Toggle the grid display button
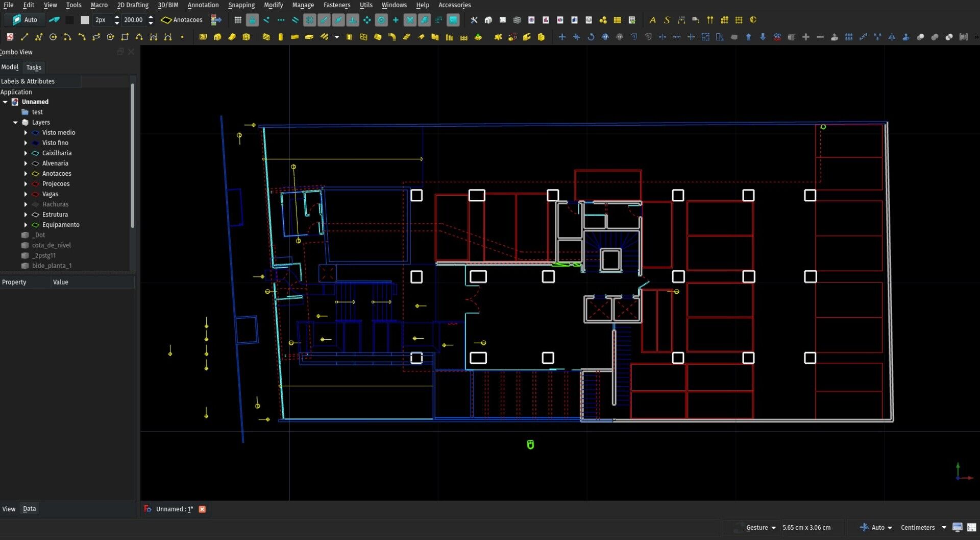The image size is (980, 540). pos(238,20)
